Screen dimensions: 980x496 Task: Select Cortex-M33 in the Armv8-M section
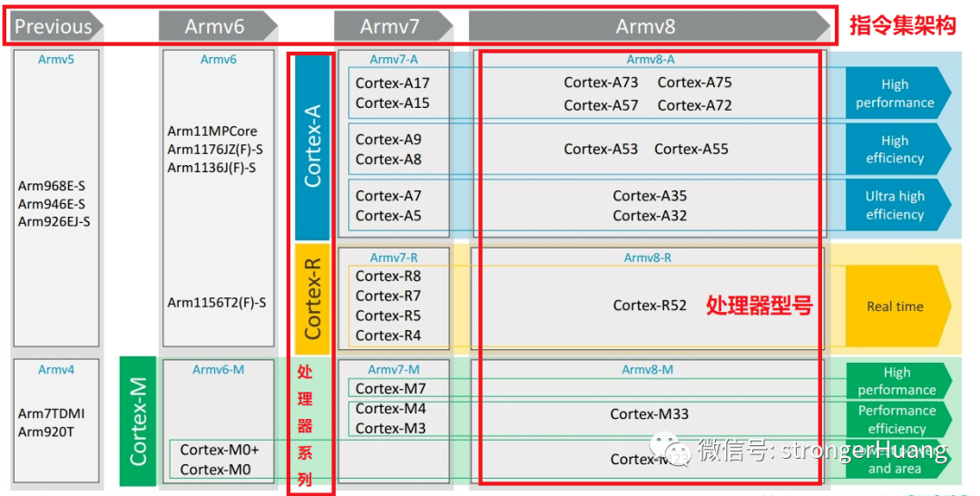tap(649, 414)
